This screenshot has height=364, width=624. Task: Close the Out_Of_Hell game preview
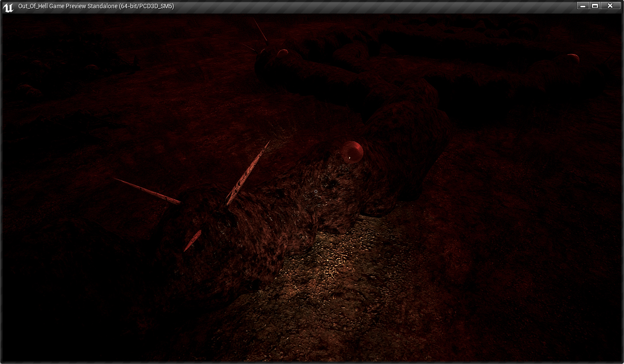610,6
